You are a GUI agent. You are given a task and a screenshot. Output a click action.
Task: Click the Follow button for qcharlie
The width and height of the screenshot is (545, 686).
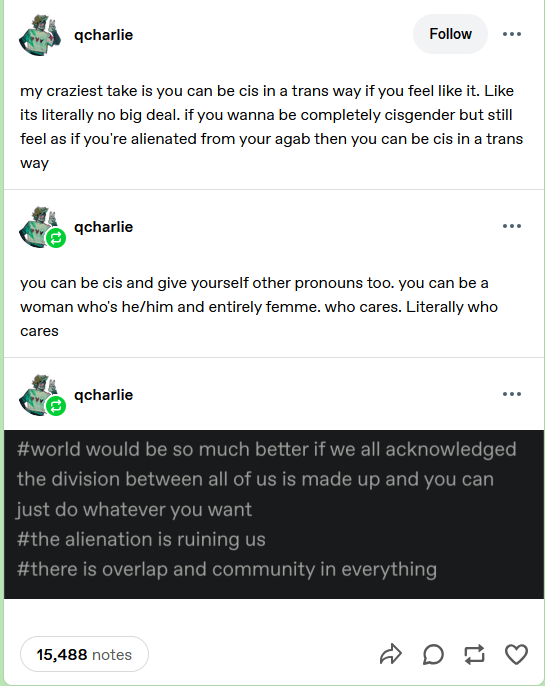(x=450, y=34)
